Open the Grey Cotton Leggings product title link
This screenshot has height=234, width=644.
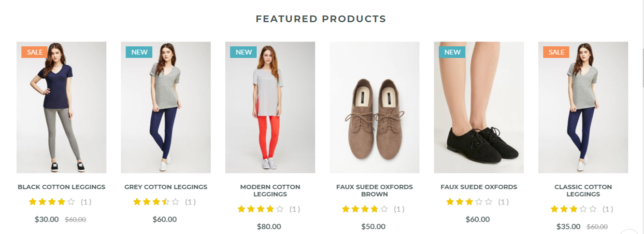(166, 187)
